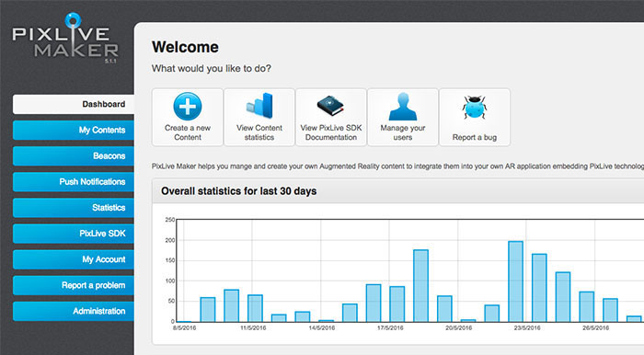This screenshot has height=355, width=644.
Task: Click the 'What would you like to do?' text
Action: click(x=212, y=69)
